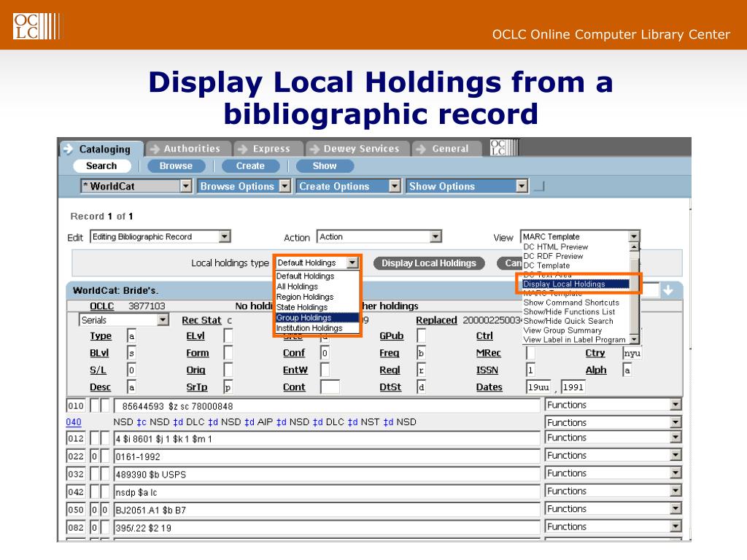Click the Type fixed field link

[101, 335]
